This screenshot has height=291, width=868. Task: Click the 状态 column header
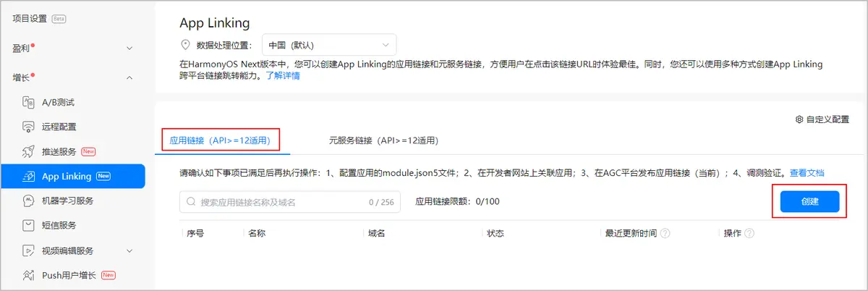pos(495,234)
